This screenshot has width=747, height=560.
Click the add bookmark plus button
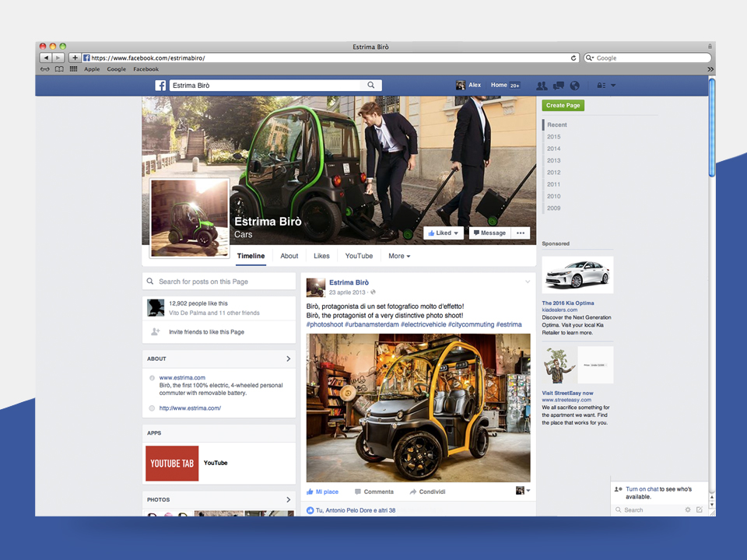75,58
